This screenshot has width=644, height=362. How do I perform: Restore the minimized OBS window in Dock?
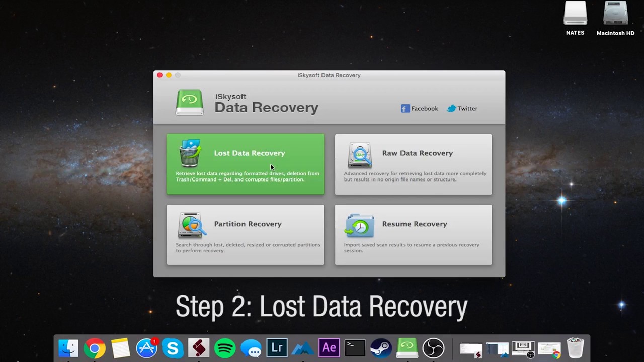523,349
